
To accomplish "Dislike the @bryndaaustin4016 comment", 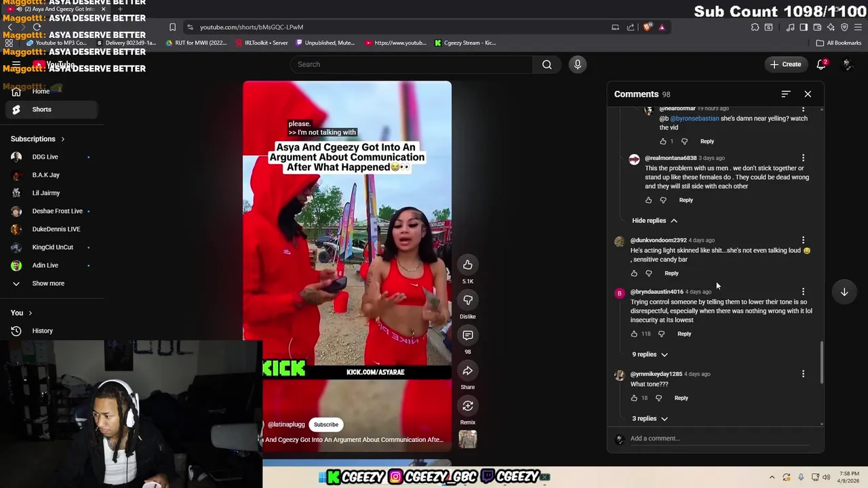I will tap(661, 333).
